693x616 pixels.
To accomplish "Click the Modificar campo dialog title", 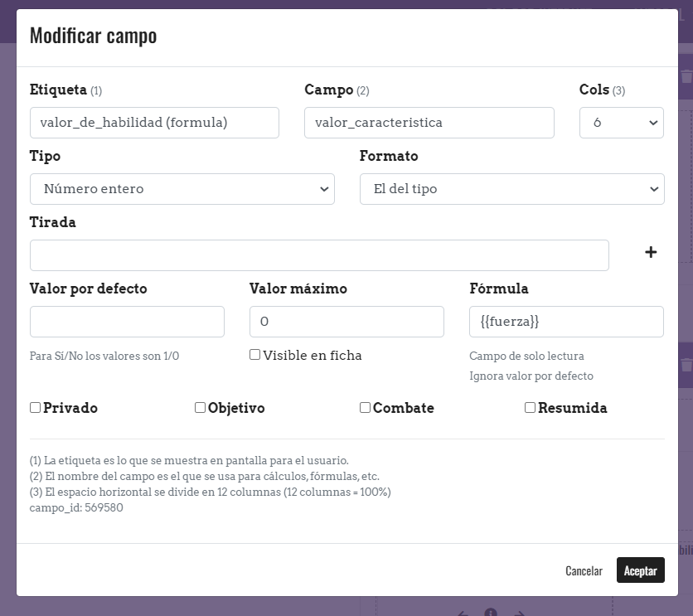I will tap(93, 36).
